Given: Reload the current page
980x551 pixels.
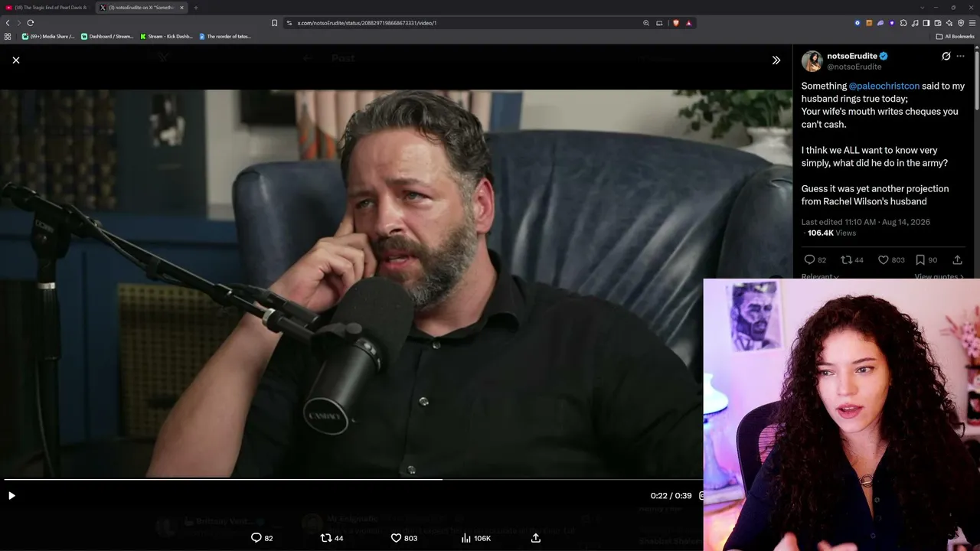Looking at the screenshot, I should [x=31, y=23].
